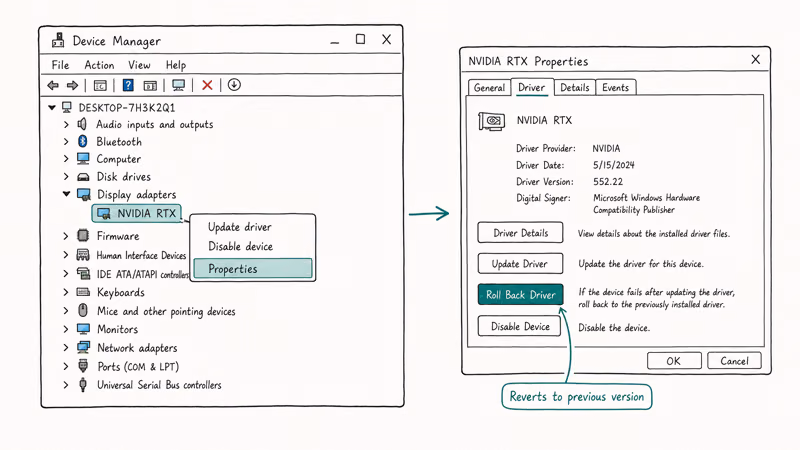Click the Bluetooth icon in device tree
Image resolution: width=800 pixels, height=450 pixels.
[x=83, y=141]
